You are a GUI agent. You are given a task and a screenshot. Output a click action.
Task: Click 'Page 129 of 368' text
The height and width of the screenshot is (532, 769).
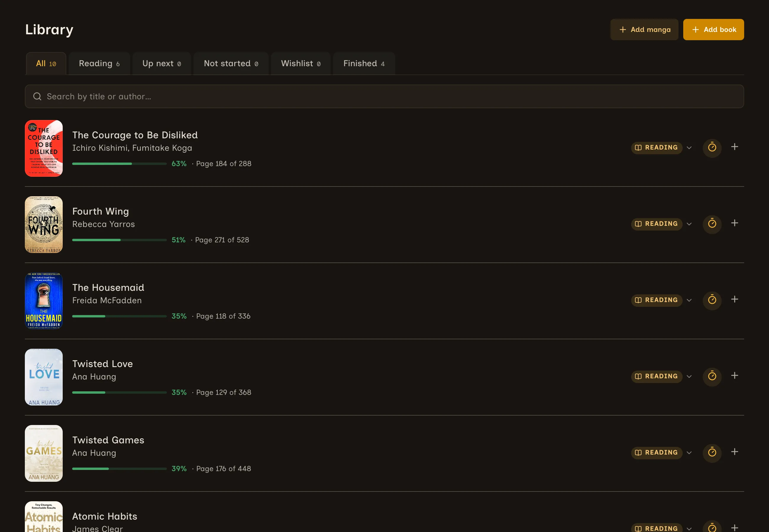pos(224,392)
